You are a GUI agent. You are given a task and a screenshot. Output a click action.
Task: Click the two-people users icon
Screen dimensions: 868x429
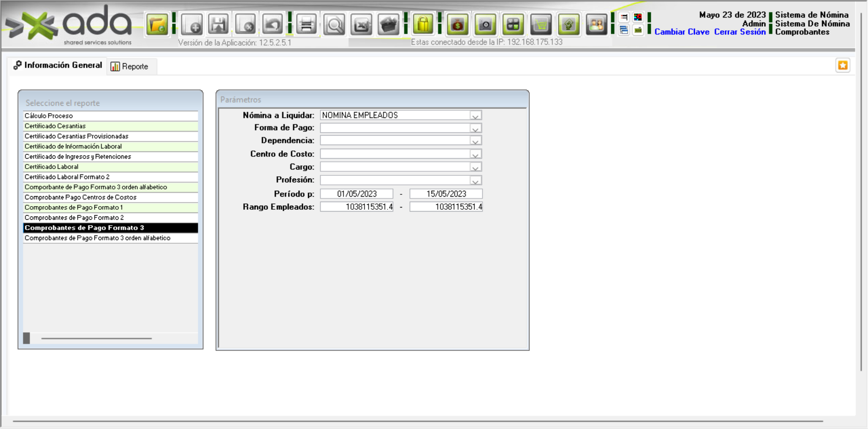tap(596, 24)
